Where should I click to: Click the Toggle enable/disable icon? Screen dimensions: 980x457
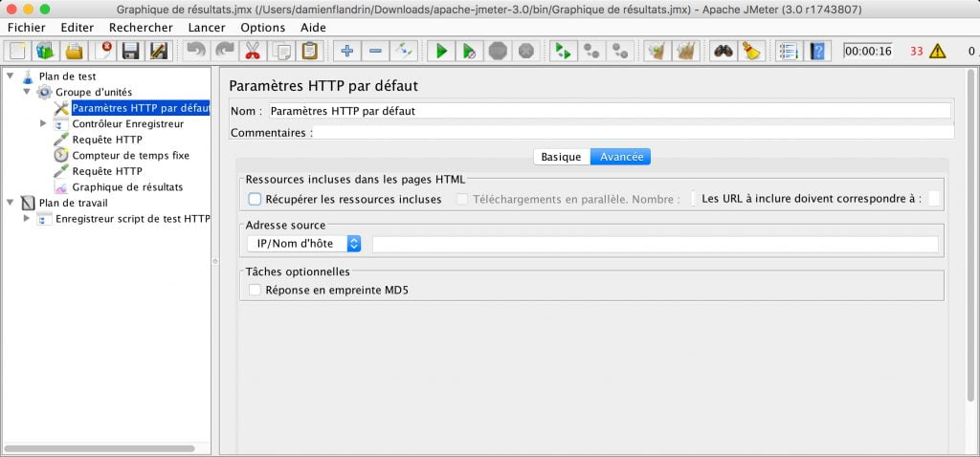(404, 51)
